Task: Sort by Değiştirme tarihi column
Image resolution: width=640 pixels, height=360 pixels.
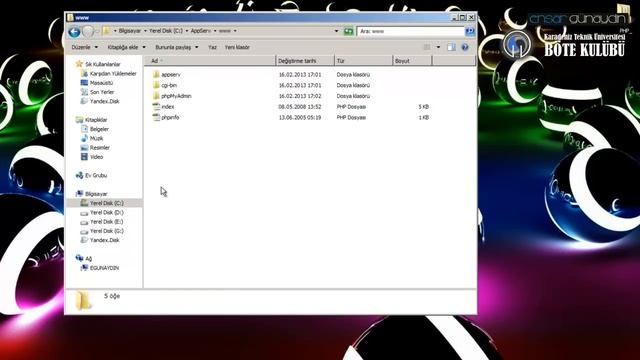Action: (x=305, y=61)
